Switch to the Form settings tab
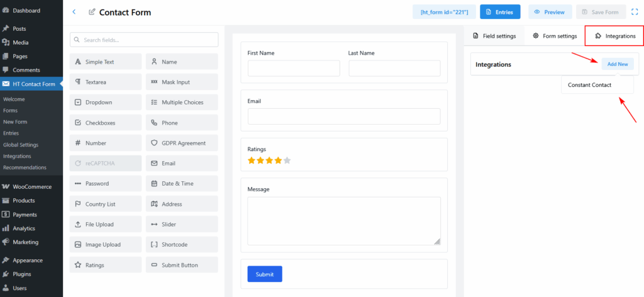Image resolution: width=644 pixels, height=297 pixels. coord(555,36)
